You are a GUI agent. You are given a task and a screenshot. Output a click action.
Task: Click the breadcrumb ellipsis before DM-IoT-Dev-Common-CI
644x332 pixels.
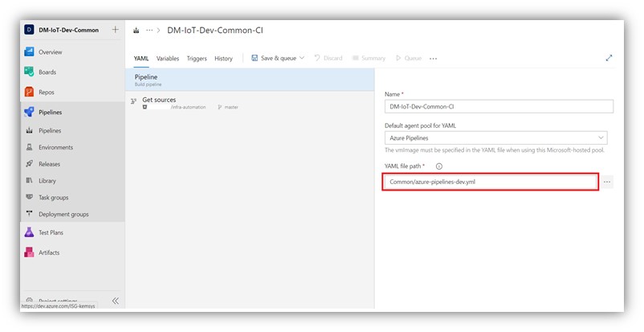coord(149,30)
